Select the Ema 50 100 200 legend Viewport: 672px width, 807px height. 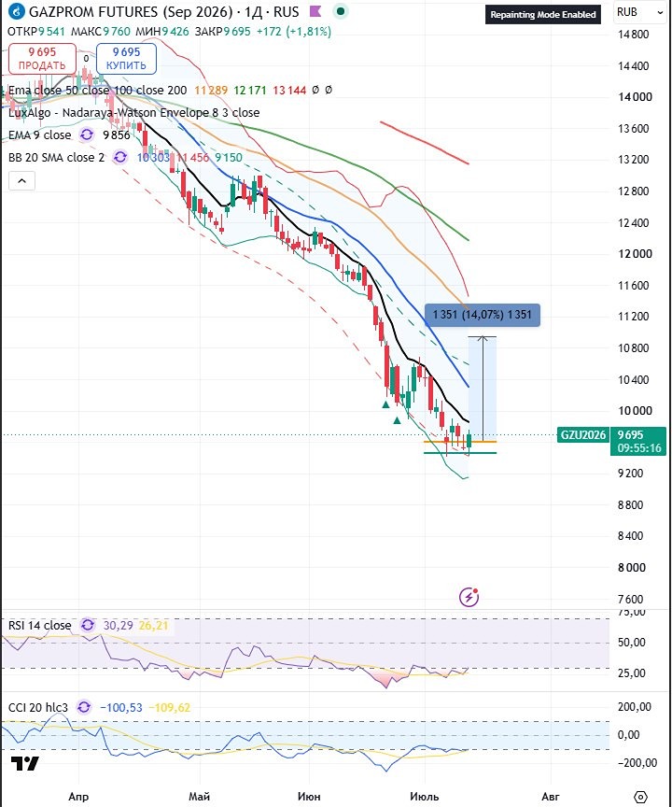coord(98,90)
